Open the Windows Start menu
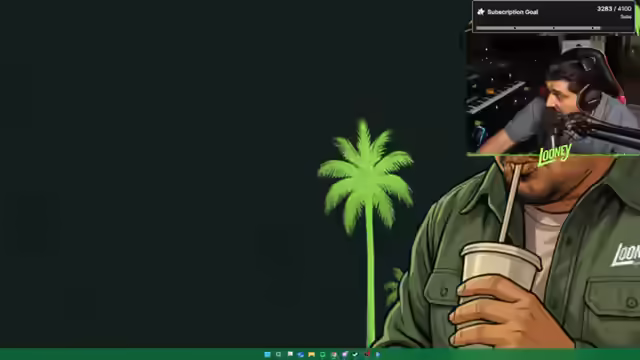This screenshot has height=360, width=640. 267,354
